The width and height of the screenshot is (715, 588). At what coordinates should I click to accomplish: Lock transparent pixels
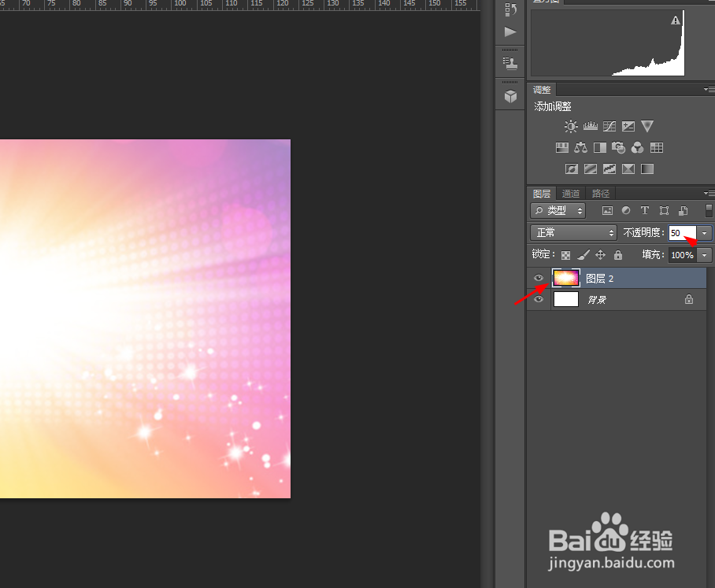tap(566, 255)
